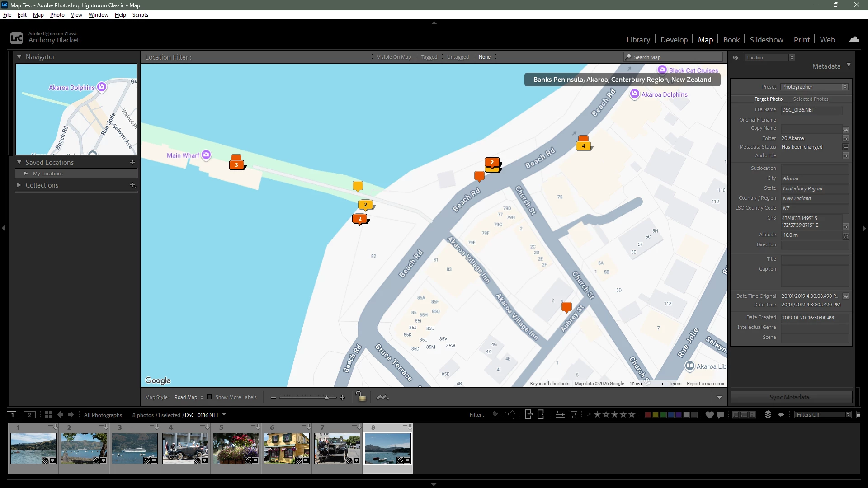Click the cloud sync status icon
Image resolution: width=868 pixels, height=488 pixels.
pos(854,40)
